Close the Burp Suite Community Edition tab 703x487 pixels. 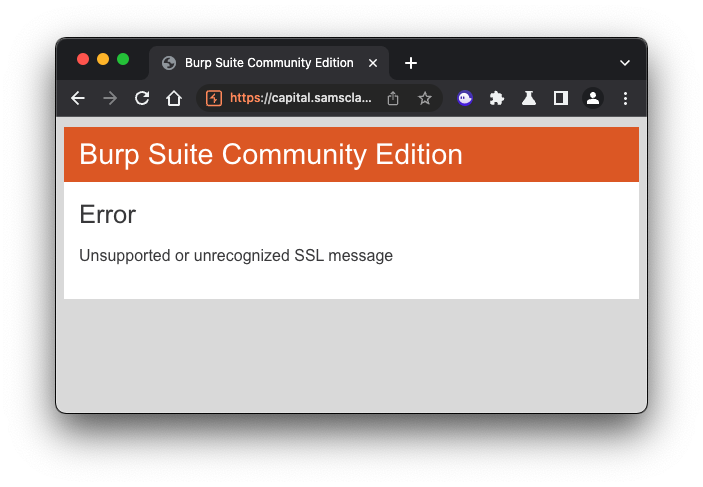click(373, 63)
